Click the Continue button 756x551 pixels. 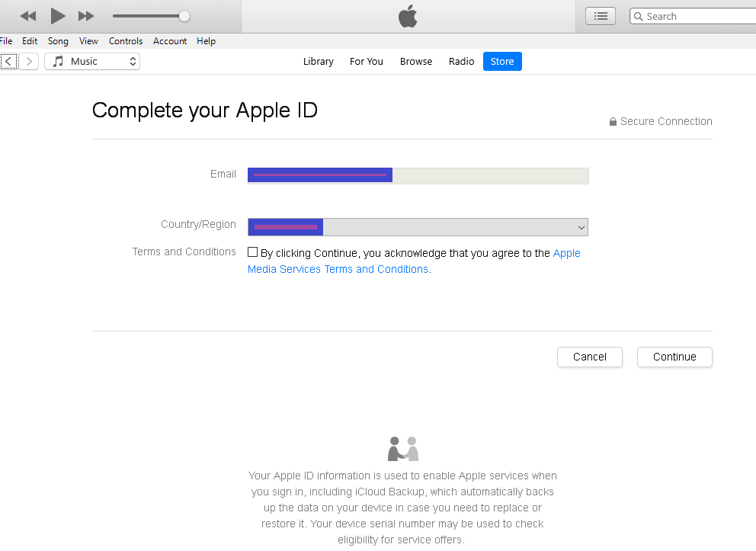(674, 357)
